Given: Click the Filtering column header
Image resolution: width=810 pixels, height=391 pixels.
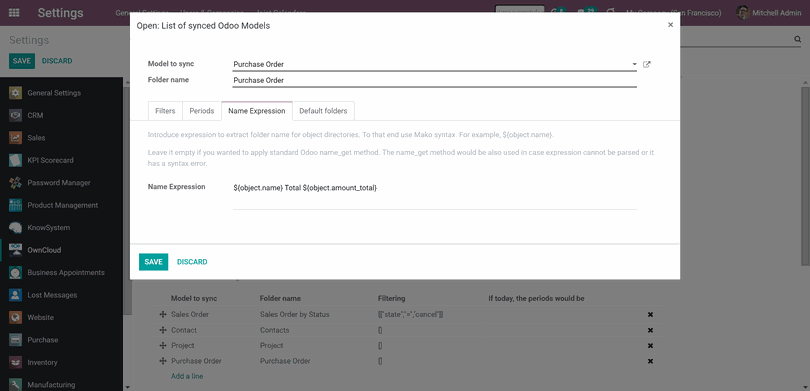Looking at the screenshot, I should pyautogui.click(x=392, y=299).
